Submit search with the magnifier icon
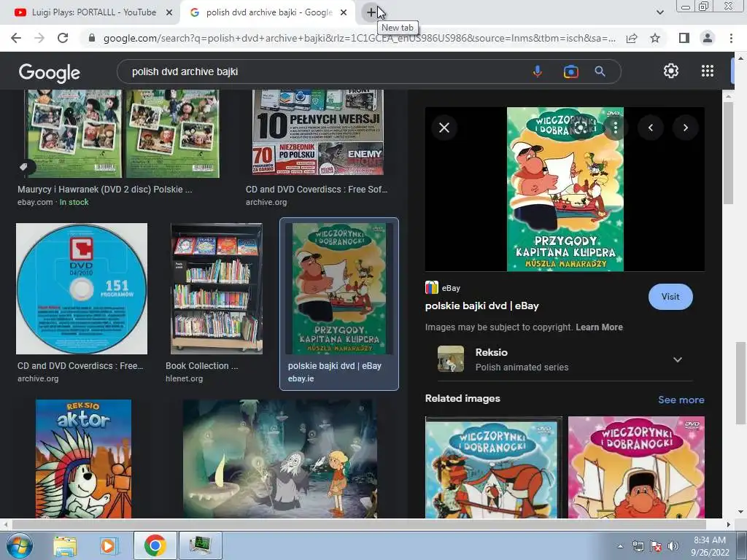Viewport: 747px width, 560px height. click(x=600, y=71)
